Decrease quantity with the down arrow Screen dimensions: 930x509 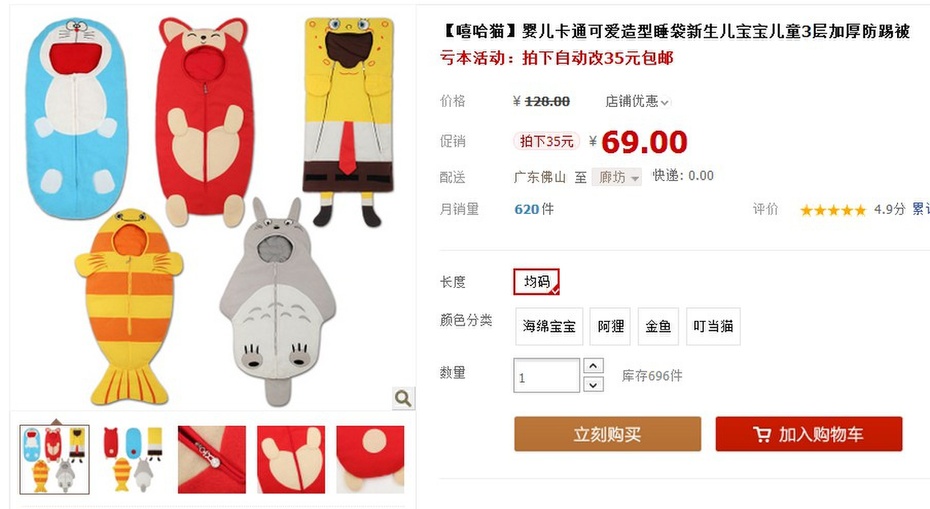593,384
